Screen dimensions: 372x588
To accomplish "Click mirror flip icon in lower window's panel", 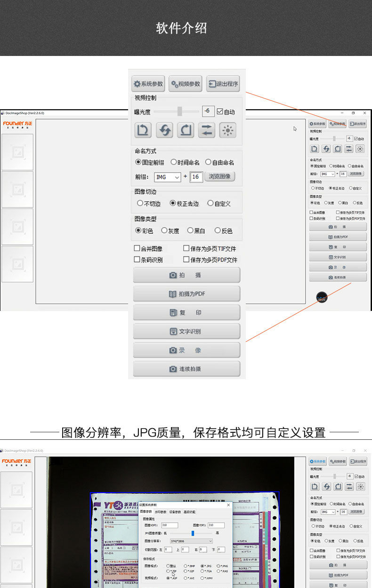I will coord(349,486).
